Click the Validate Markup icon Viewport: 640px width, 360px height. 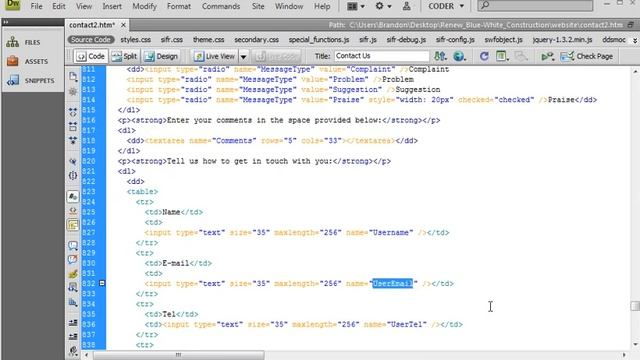[x=548, y=56]
